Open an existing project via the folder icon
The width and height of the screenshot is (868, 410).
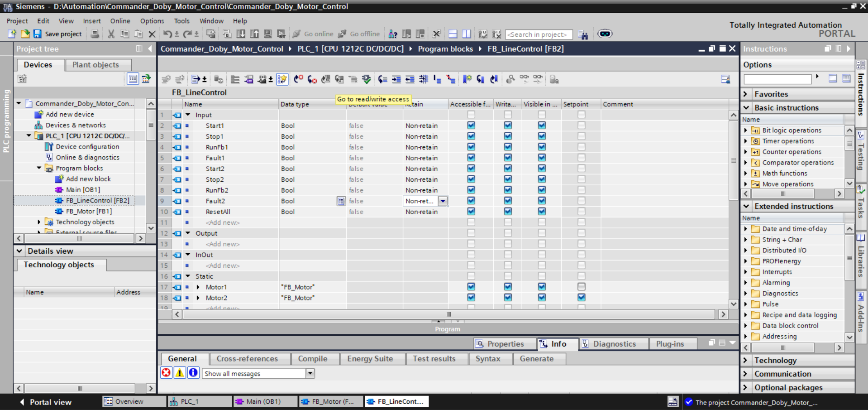click(x=25, y=34)
